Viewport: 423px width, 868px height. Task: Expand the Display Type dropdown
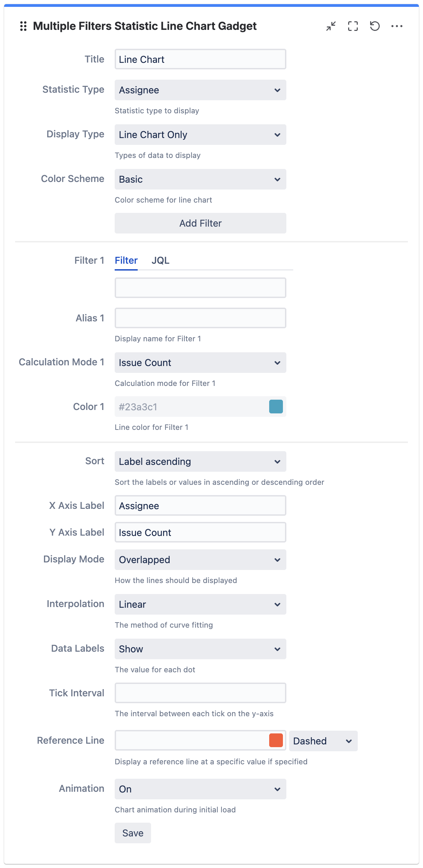201,135
